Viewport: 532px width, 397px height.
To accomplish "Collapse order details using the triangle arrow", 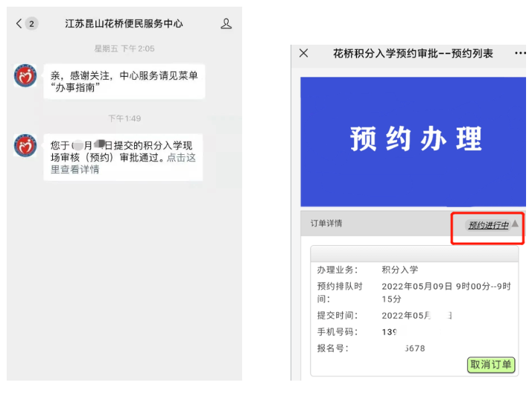I will 515,223.
